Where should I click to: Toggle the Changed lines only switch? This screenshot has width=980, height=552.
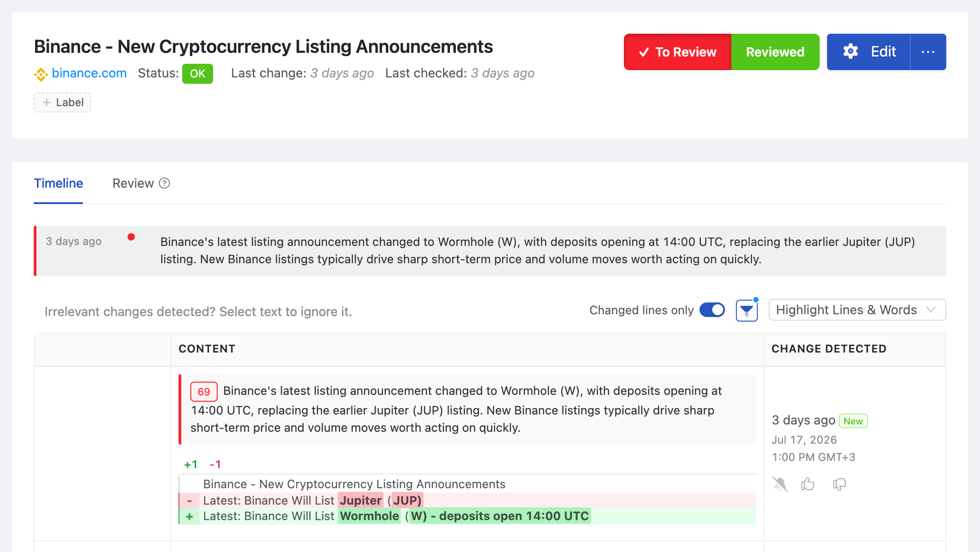pyautogui.click(x=712, y=310)
